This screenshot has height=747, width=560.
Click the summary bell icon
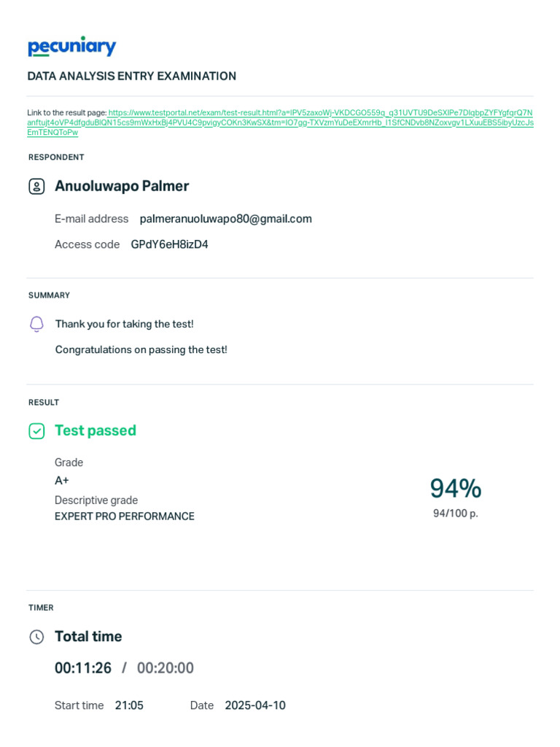point(36,324)
